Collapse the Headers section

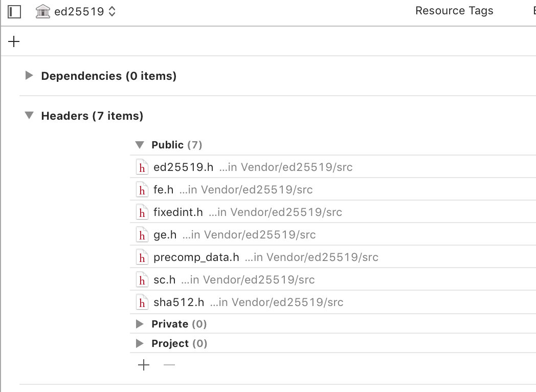tap(29, 116)
